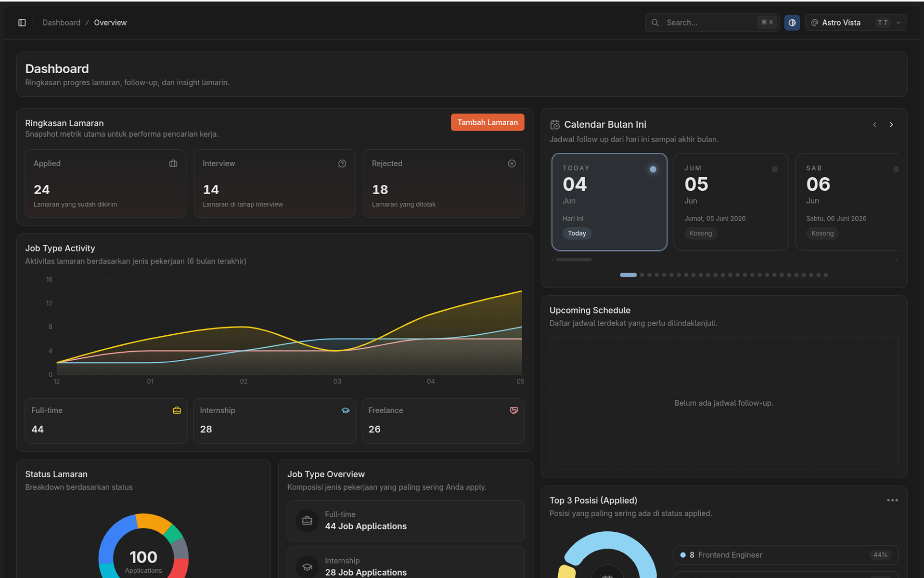
Task: Click the chat icon on Interview card
Action: pyautogui.click(x=342, y=164)
